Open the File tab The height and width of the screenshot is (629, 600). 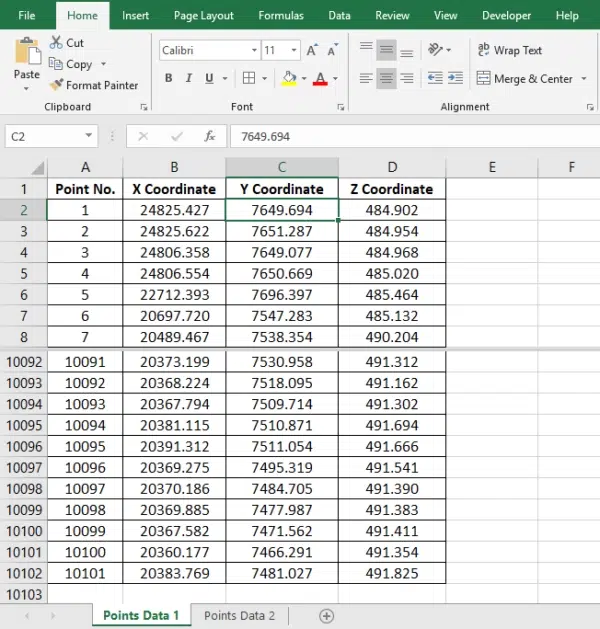[x=27, y=15]
